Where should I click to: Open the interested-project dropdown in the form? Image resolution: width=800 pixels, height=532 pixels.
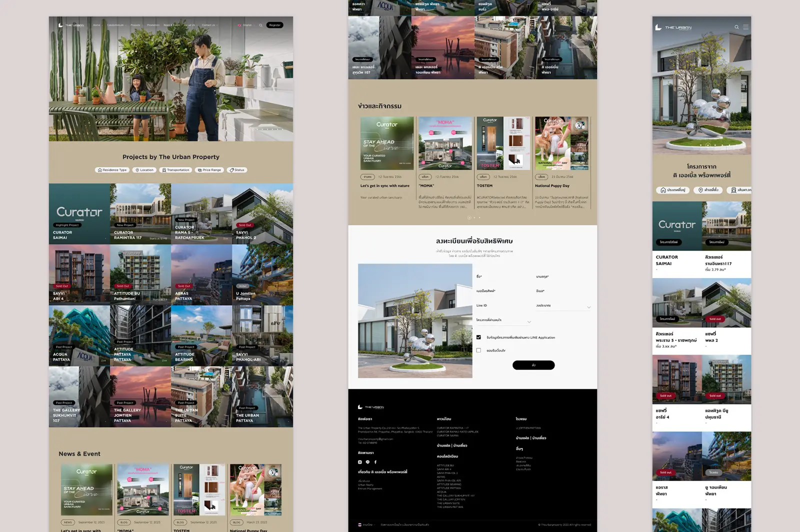tap(503, 320)
